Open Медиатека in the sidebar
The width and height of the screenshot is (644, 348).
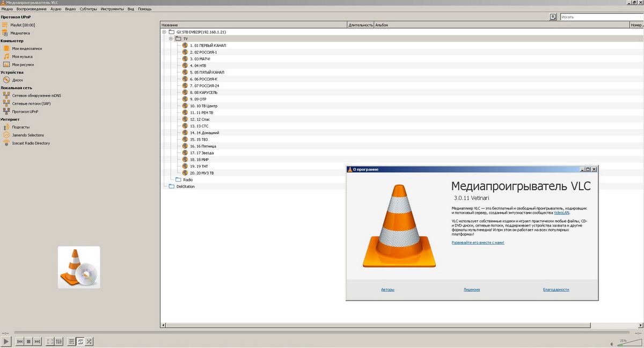(16, 33)
